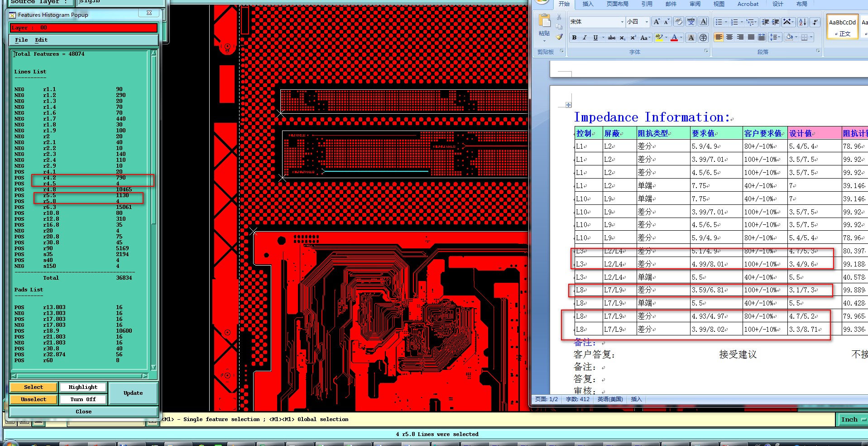Click the Close button in histogram popup
Image resolution: width=868 pixels, height=446 pixels.
[84, 412]
